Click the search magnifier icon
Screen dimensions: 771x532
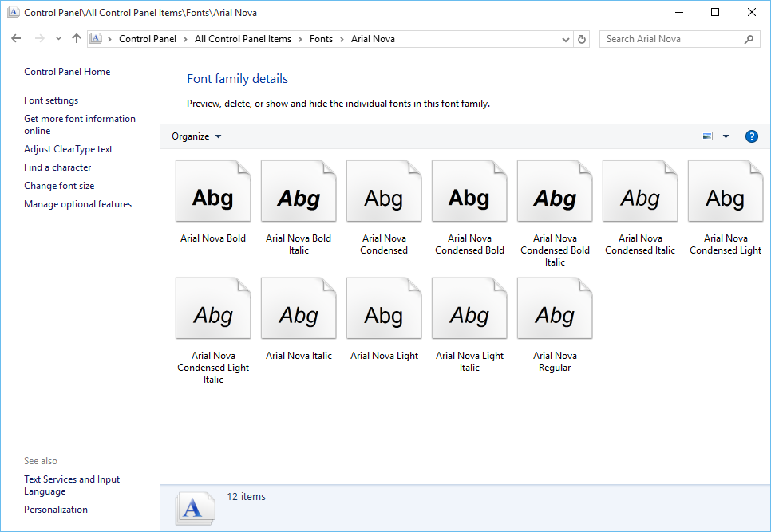click(x=749, y=39)
